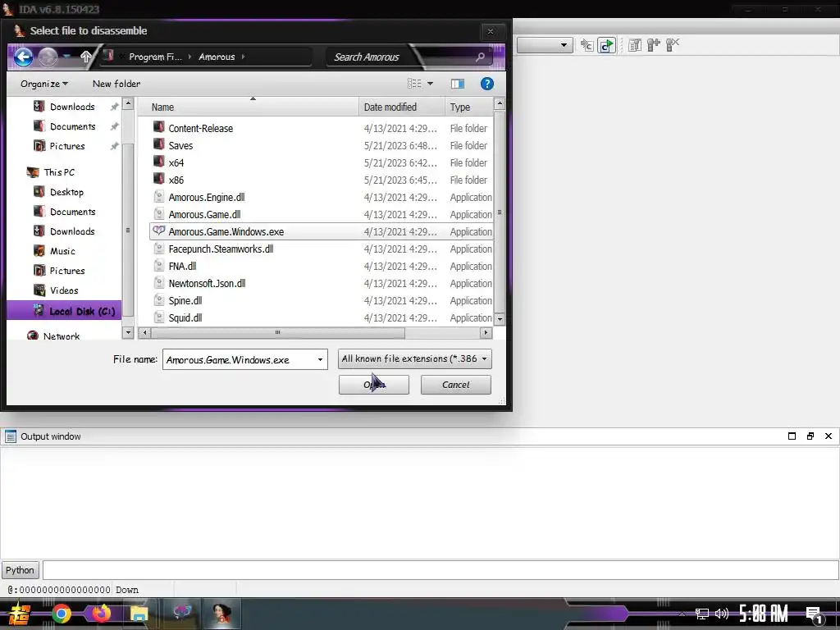Sort by Date modified column
The height and width of the screenshot is (630, 840).
click(402, 107)
